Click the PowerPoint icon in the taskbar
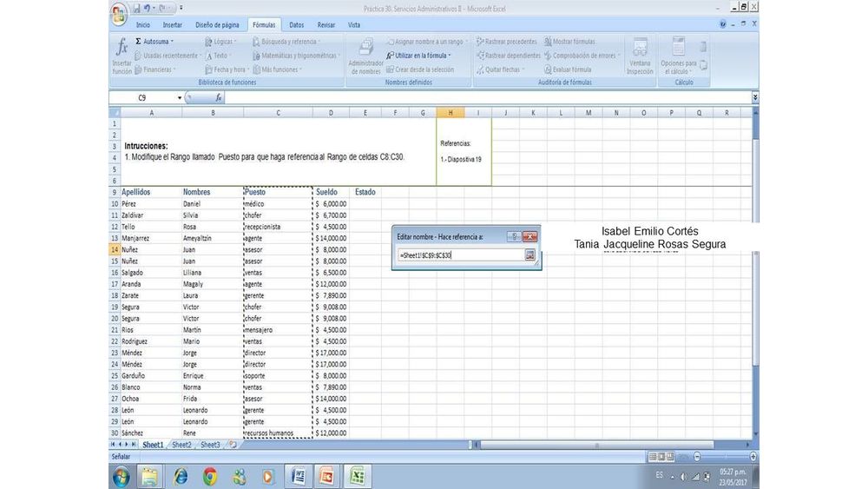 tap(326, 476)
